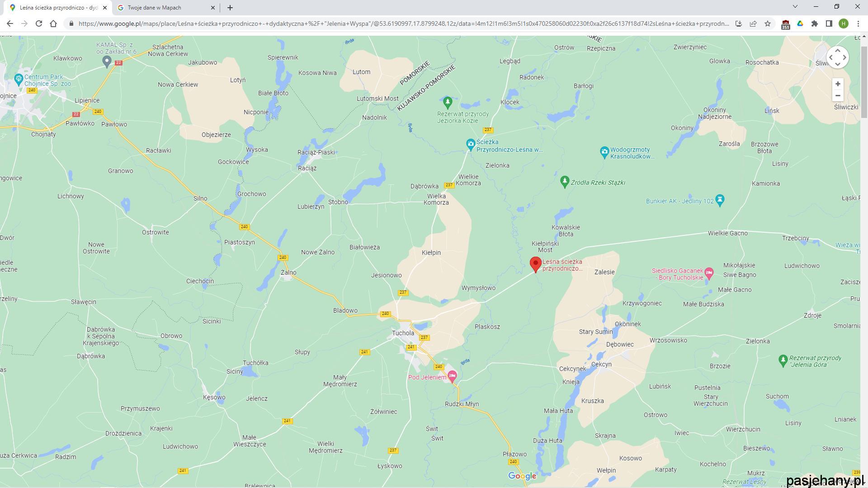The height and width of the screenshot is (488, 868).
Task: Click the browser Forward arrow
Action: coord(24,23)
